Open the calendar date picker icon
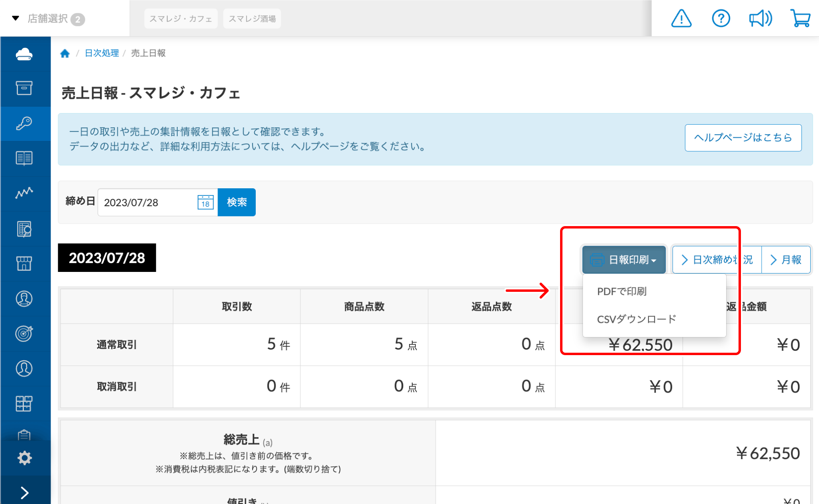This screenshot has height=504, width=819. [x=206, y=202]
